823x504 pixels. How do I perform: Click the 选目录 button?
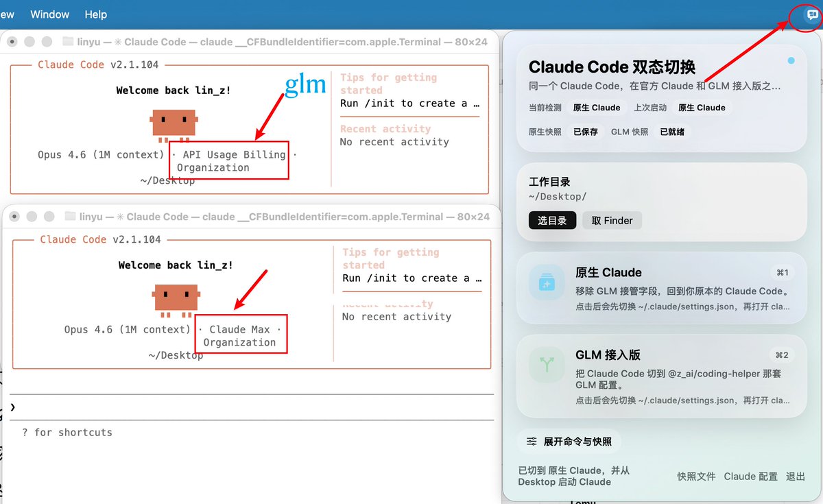pyautogui.click(x=552, y=220)
